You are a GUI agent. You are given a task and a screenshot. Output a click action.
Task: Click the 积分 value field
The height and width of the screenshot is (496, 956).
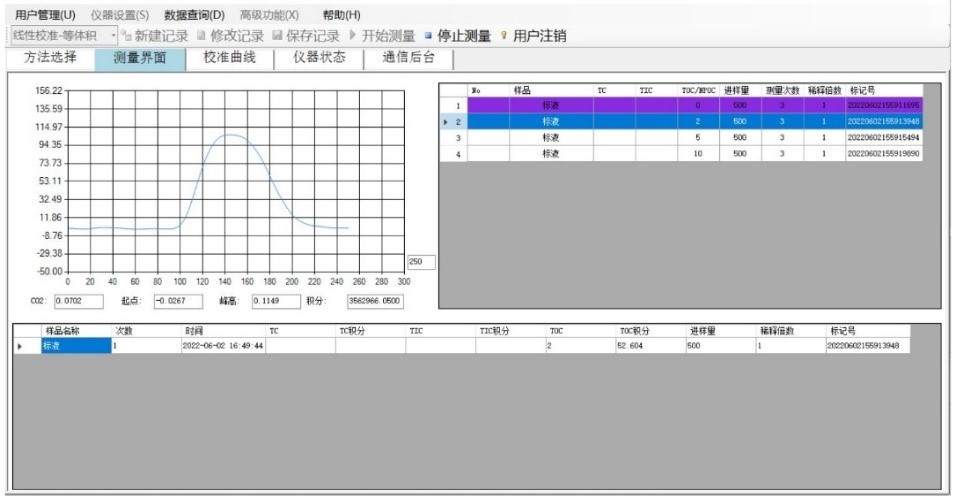click(375, 300)
